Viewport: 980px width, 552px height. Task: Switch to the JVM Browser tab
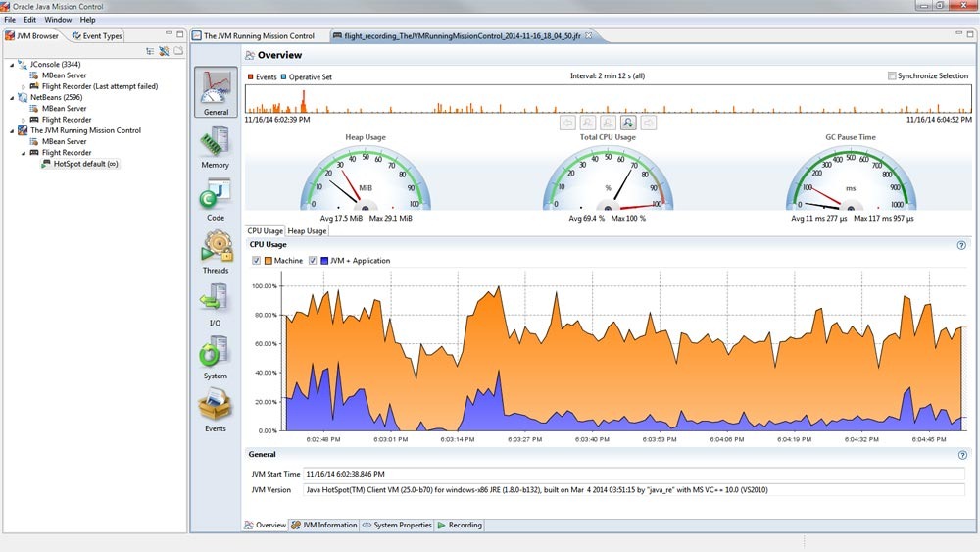[x=32, y=35]
